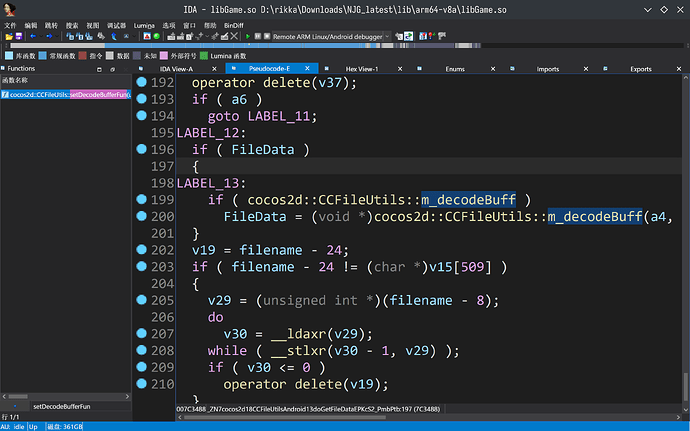Click the icon on the Imports tab
Viewport: 690px width, 431px height.
(x=512, y=68)
